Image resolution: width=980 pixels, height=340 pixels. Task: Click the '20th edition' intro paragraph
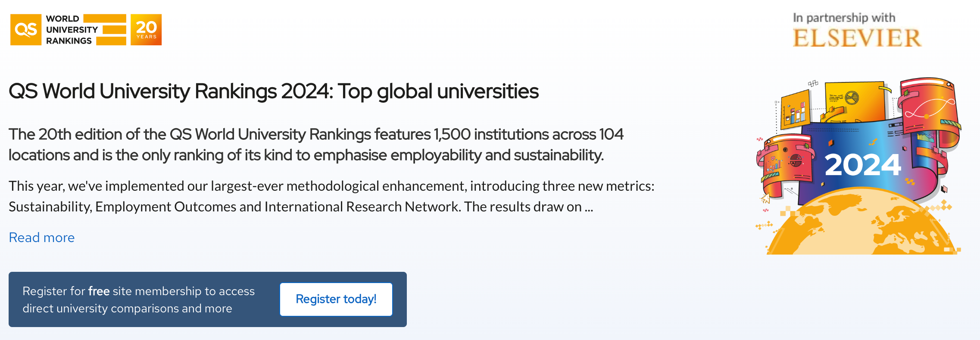[x=315, y=145]
